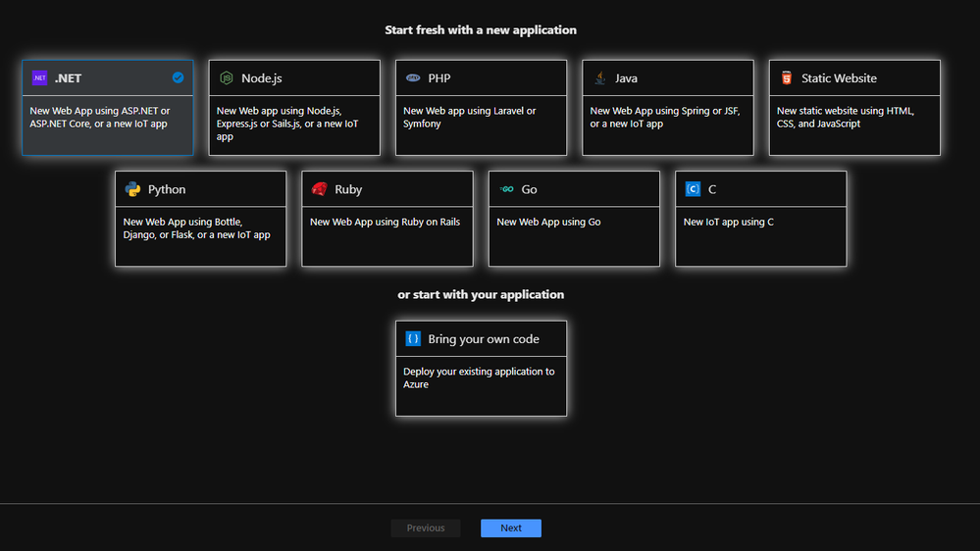Click 'New Web App using Ruby on Rails' text
This screenshot has height=551, width=980.
click(x=385, y=222)
